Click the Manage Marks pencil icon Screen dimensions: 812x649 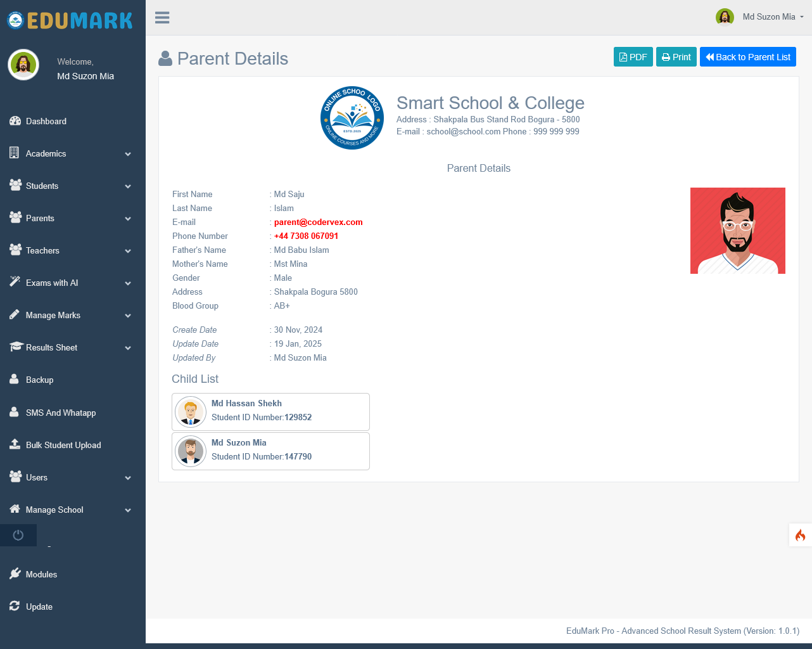(14, 315)
